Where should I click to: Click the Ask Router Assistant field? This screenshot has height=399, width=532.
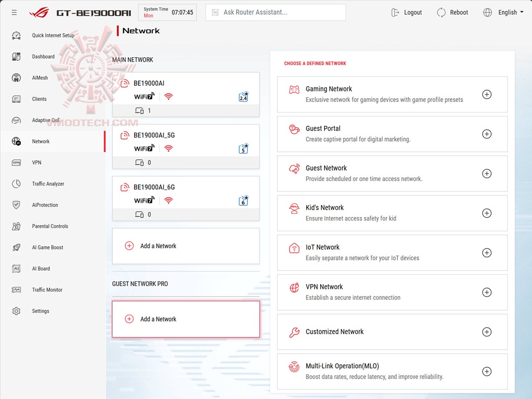[275, 12]
